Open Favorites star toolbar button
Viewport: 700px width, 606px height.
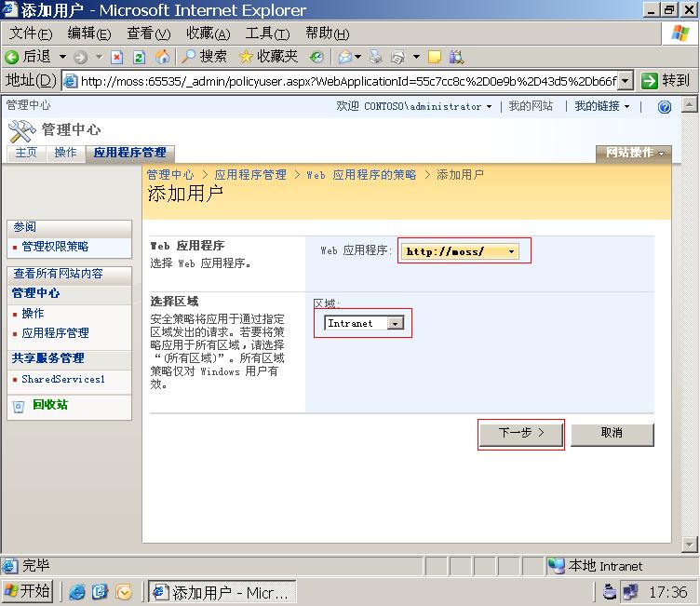tap(268, 57)
